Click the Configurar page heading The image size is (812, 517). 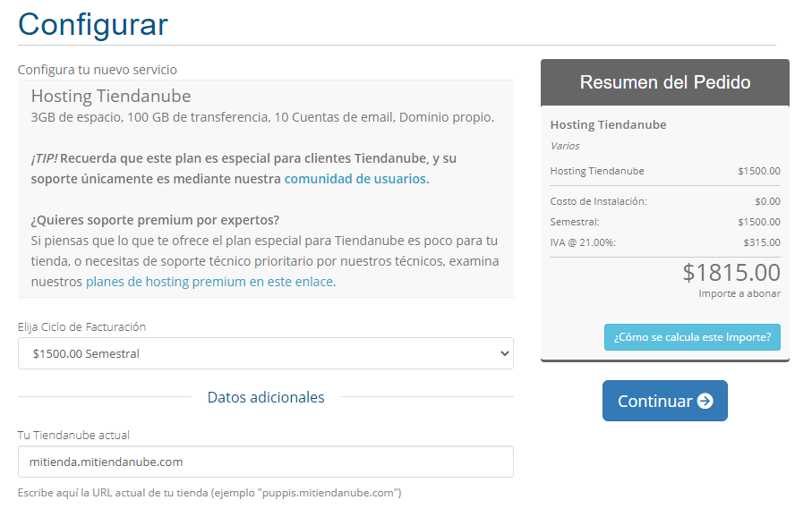(x=93, y=23)
